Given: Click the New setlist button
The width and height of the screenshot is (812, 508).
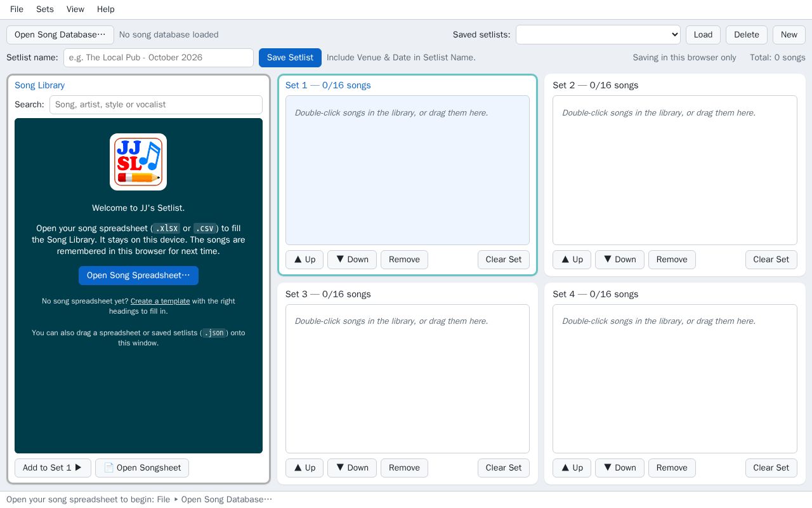Looking at the screenshot, I should (x=789, y=35).
